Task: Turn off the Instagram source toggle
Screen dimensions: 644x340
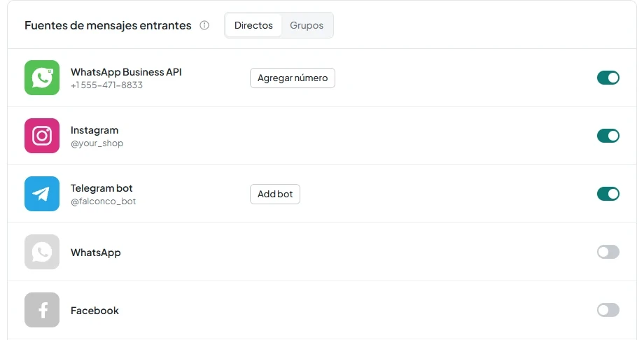Action: click(608, 136)
